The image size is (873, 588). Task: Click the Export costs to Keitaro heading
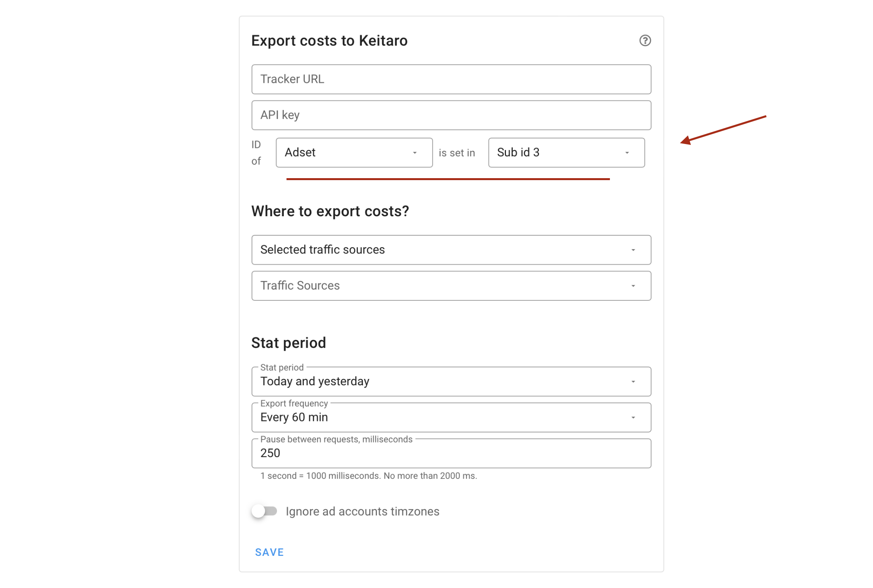[329, 41]
